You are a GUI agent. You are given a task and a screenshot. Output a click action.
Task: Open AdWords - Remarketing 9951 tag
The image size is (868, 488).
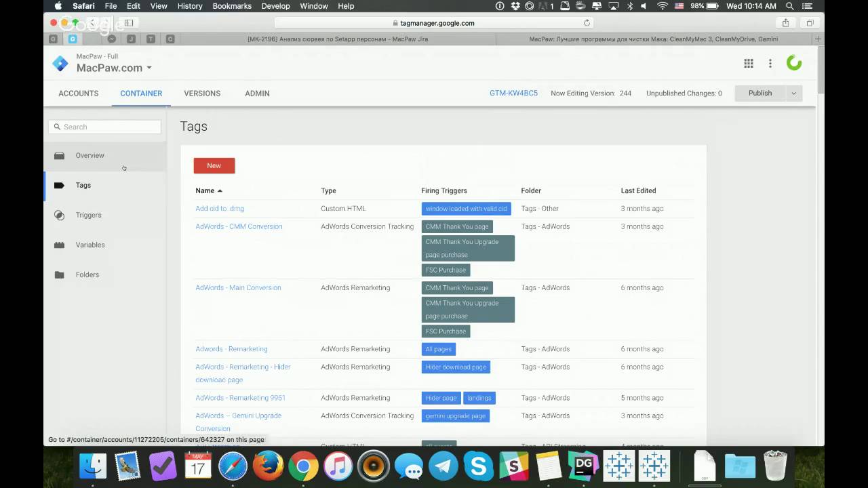[240, 398]
